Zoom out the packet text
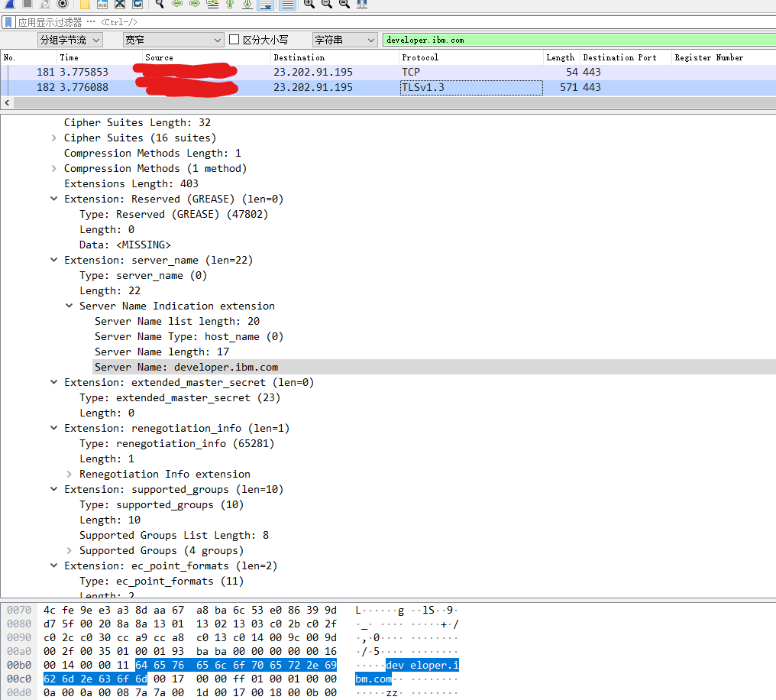 (327, 4)
